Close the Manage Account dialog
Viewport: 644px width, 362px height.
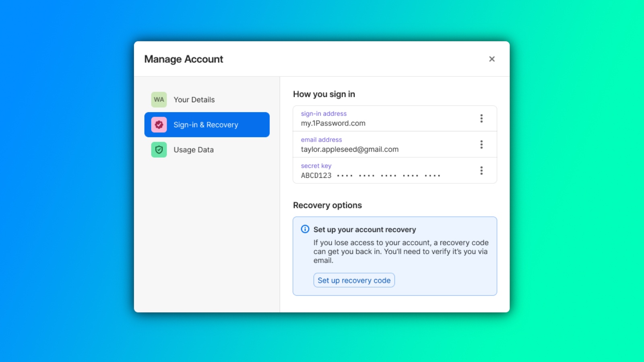coord(492,59)
